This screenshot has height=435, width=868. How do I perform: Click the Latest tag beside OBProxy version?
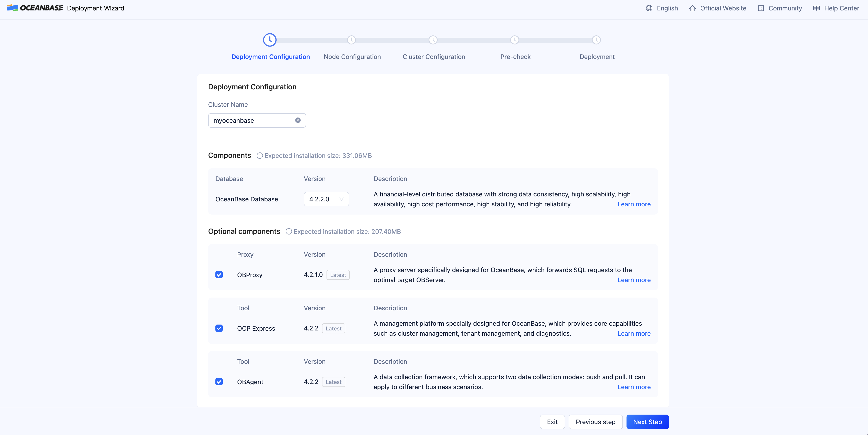338,275
